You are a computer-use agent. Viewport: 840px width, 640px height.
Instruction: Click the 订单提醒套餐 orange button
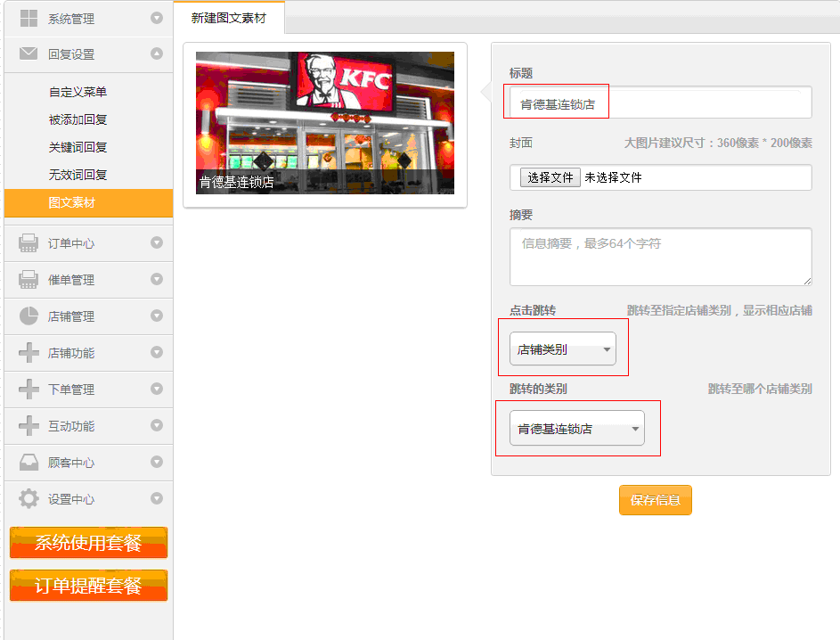tap(88, 586)
